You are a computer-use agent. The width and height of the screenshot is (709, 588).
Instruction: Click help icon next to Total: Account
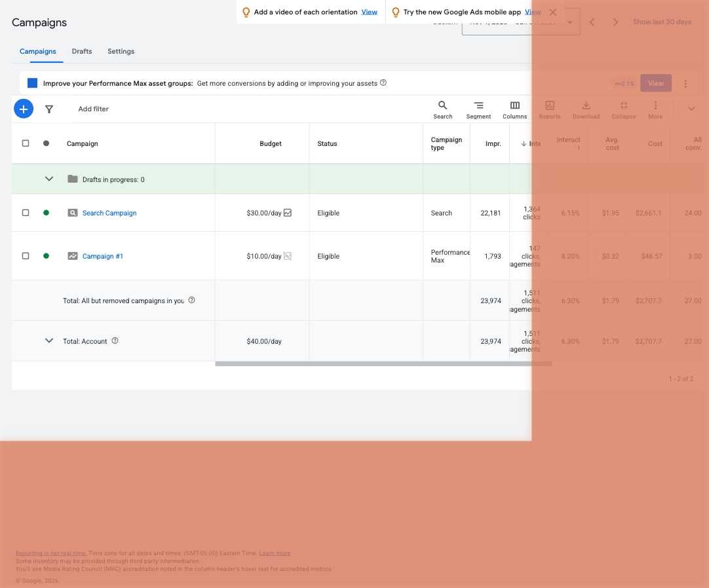click(x=115, y=340)
